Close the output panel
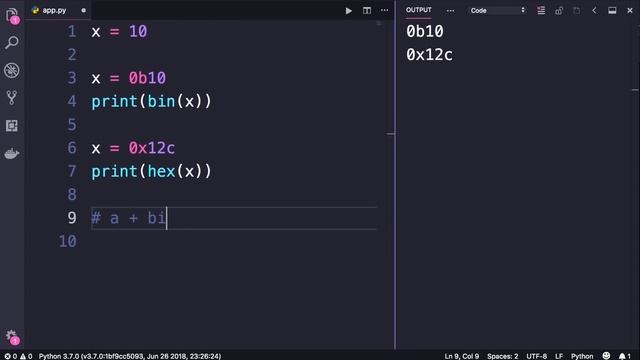This screenshot has width=640, height=360. pyautogui.click(x=630, y=11)
